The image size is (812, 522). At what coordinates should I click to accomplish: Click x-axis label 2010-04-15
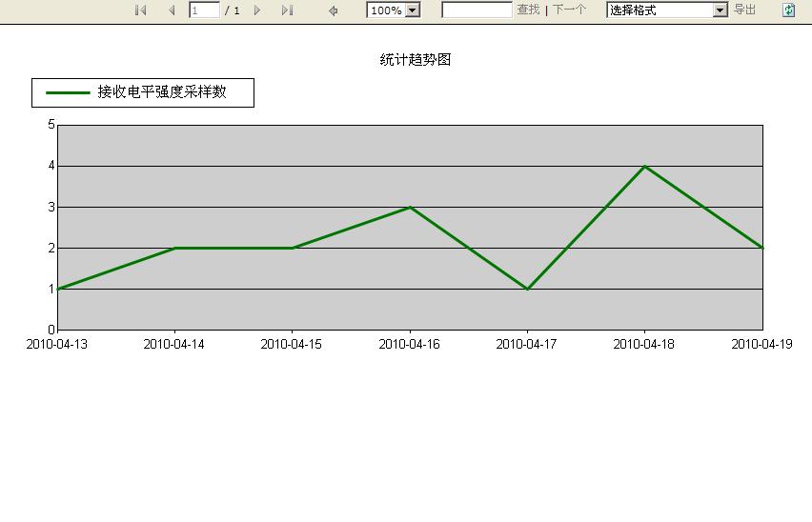point(291,344)
